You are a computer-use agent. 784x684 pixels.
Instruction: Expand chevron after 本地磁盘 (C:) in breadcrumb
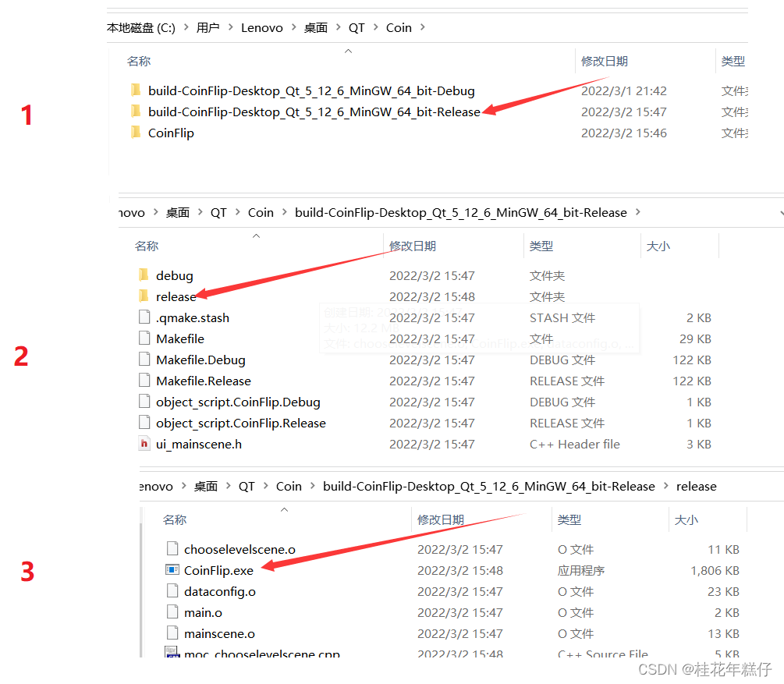186,27
